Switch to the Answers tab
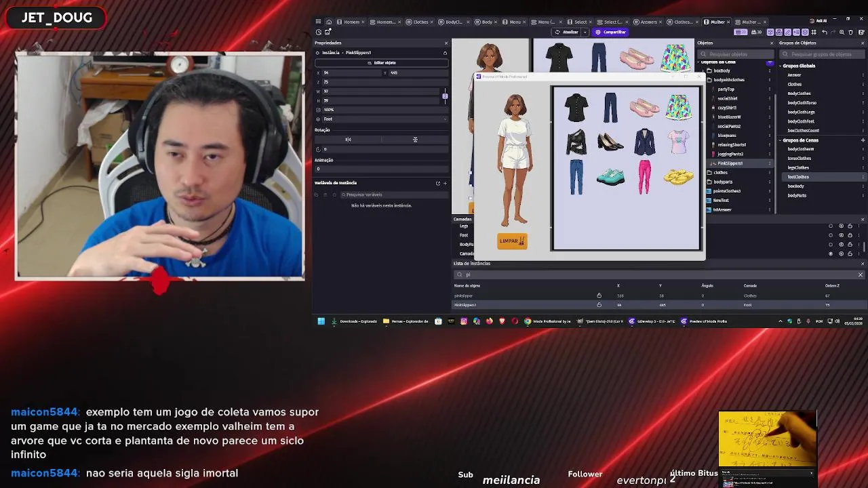Screen dimensions: 868x488 tap(646, 22)
